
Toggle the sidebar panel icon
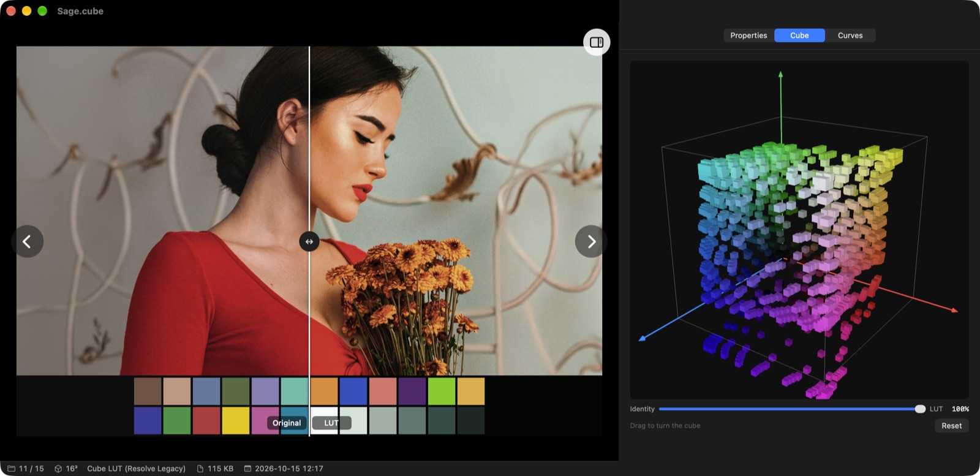597,42
